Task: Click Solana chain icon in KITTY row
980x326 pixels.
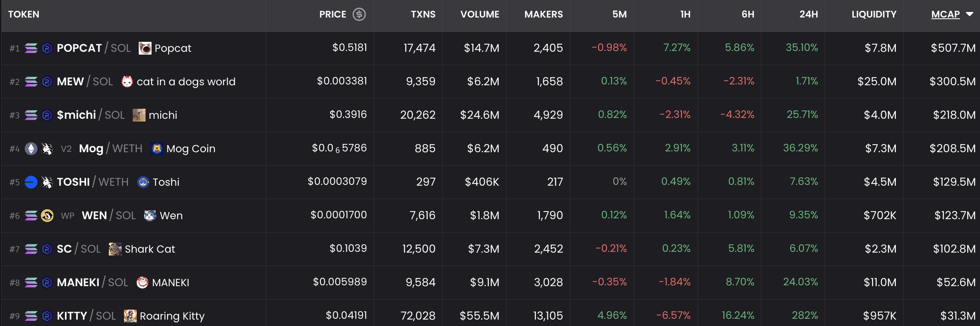Action: point(31,316)
